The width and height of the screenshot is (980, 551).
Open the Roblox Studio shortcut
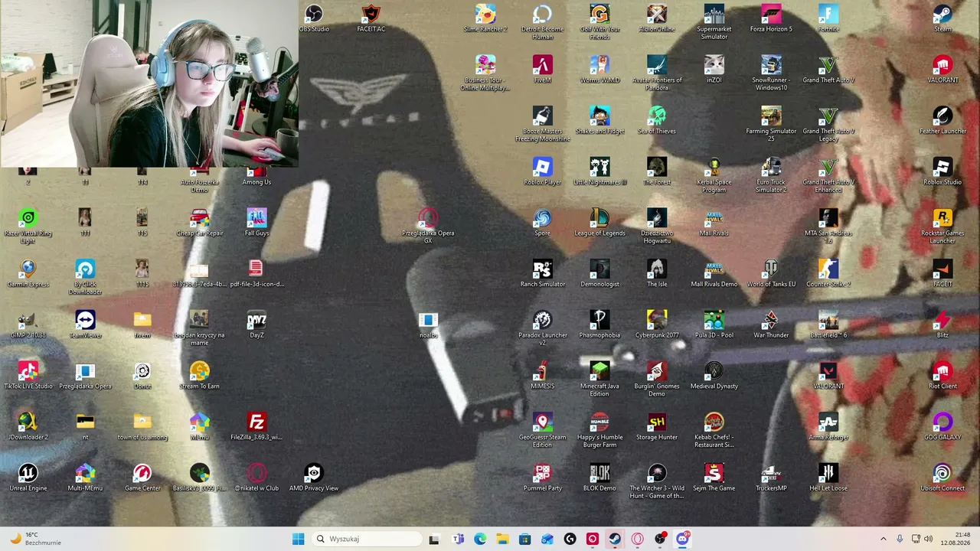[x=942, y=171]
